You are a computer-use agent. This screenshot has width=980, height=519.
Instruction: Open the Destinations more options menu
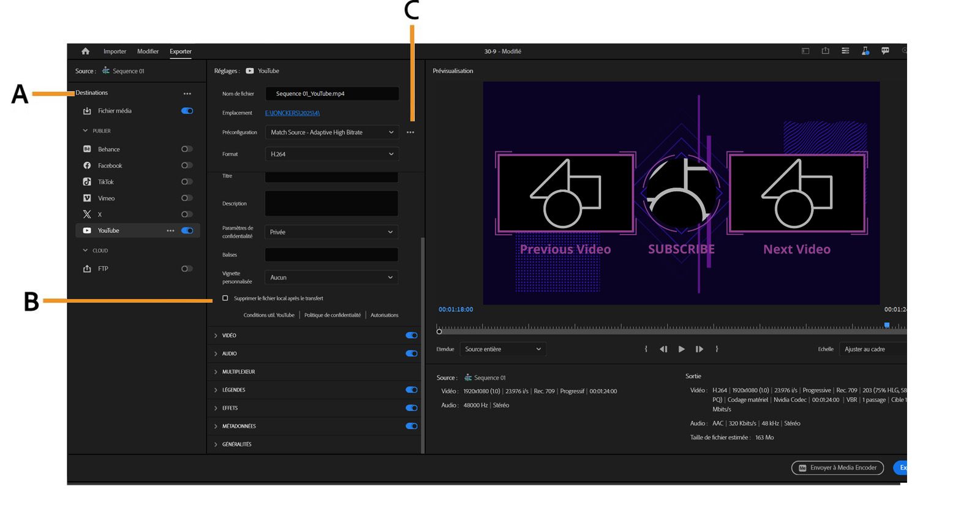(x=187, y=94)
